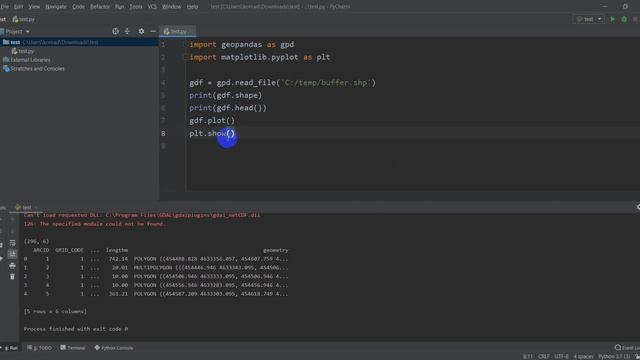Image resolution: width=640 pixels, height=360 pixels.
Task: Hide the Project panel with minus icon
Action: (153, 31)
